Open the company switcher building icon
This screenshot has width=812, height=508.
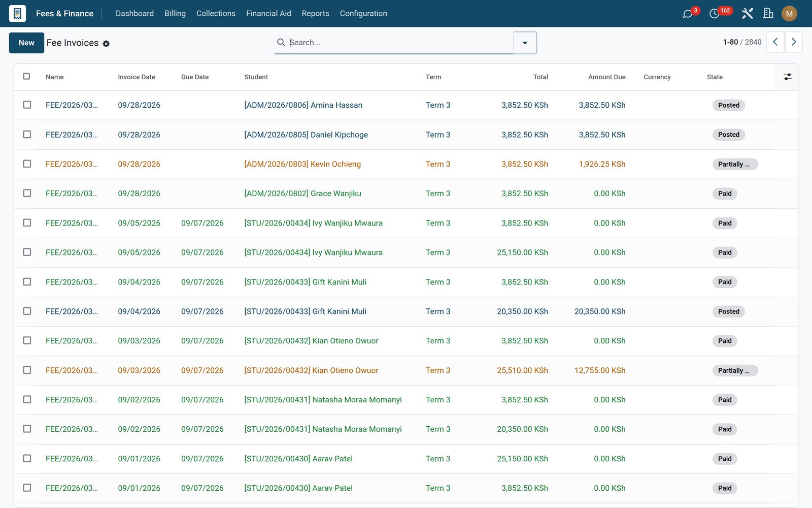[x=768, y=14]
